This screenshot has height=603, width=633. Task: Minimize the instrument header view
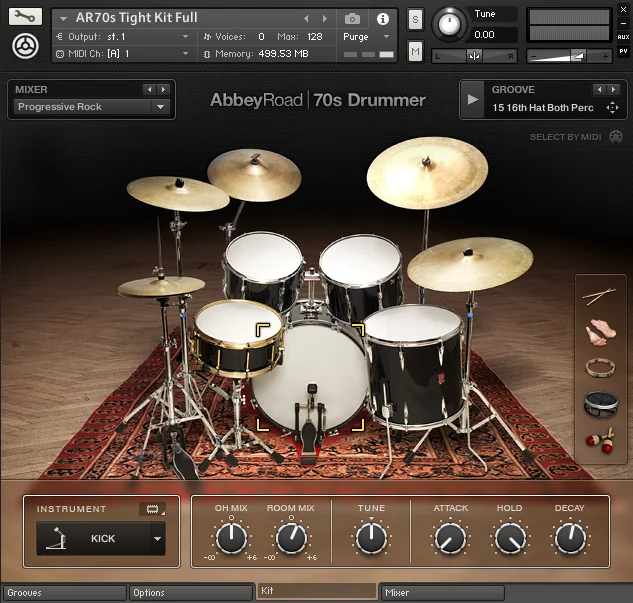[623, 23]
